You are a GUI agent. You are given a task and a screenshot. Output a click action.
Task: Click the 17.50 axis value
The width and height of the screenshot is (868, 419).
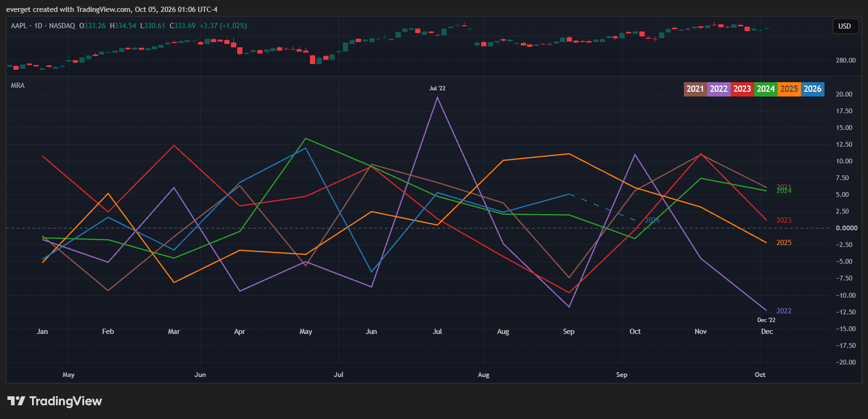(844, 111)
